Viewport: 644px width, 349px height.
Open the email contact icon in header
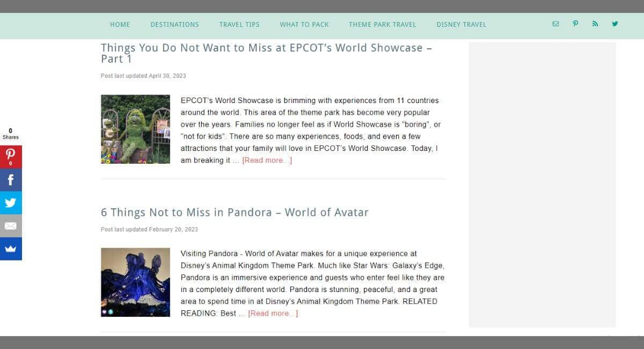[x=555, y=24]
